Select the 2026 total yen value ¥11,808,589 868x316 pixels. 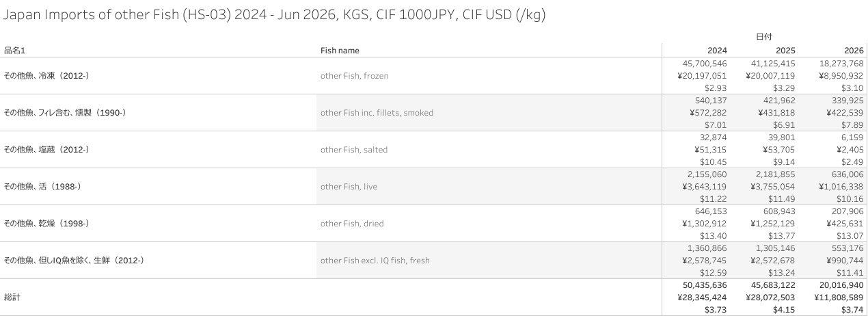(839, 298)
